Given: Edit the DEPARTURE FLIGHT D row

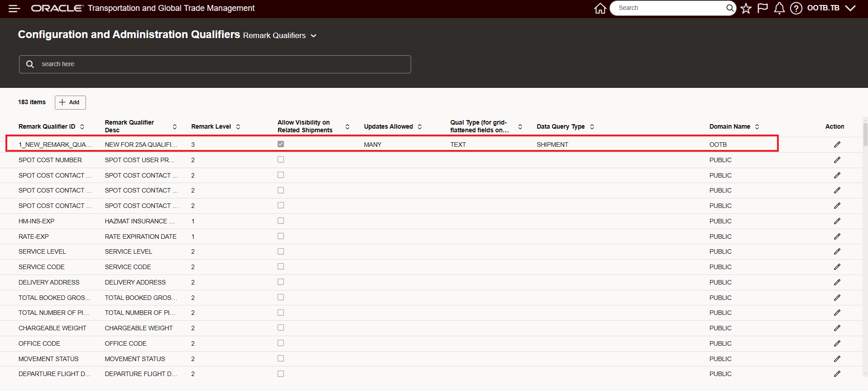Looking at the screenshot, I should tap(837, 374).
